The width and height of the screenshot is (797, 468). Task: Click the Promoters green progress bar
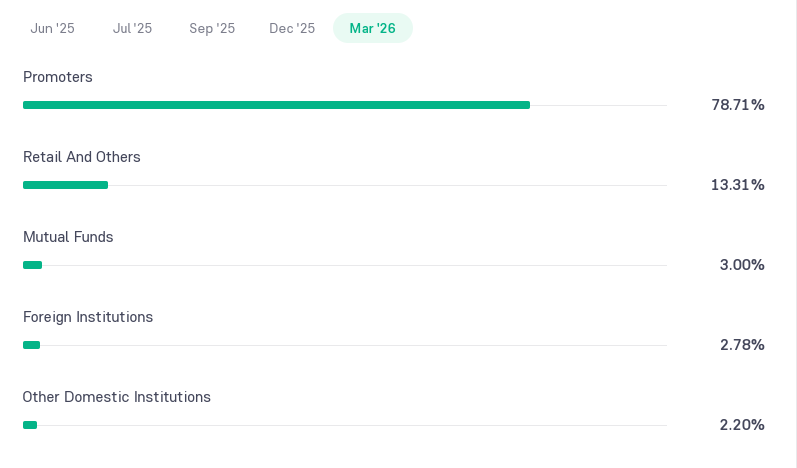(x=277, y=105)
